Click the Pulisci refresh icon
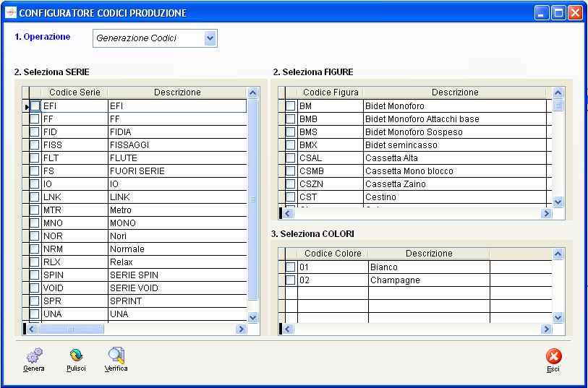This screenshot has width=588, height=388. pyautogui.click(x=76, y=355)
